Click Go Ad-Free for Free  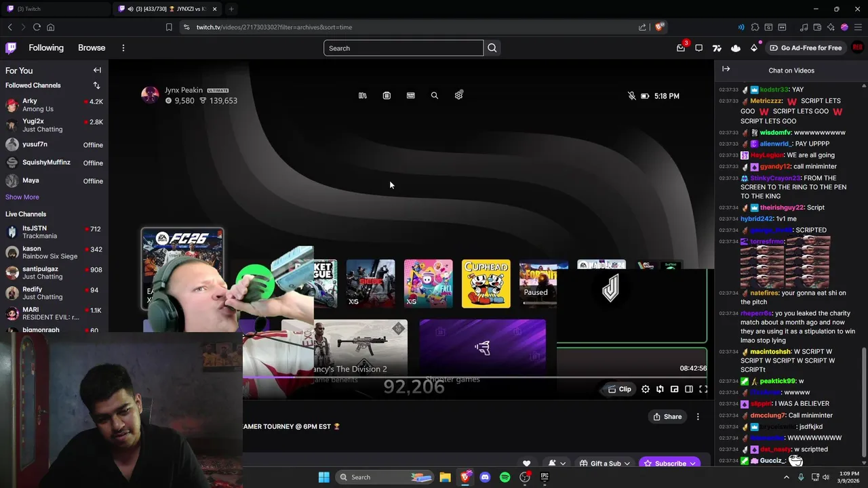click(x=805, y=48)
